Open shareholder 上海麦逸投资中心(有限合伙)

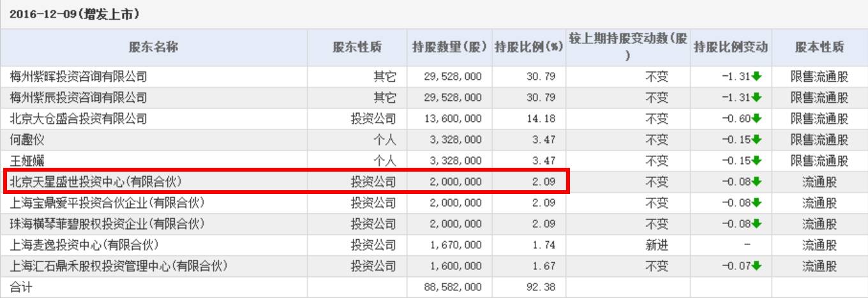(85, 245)
